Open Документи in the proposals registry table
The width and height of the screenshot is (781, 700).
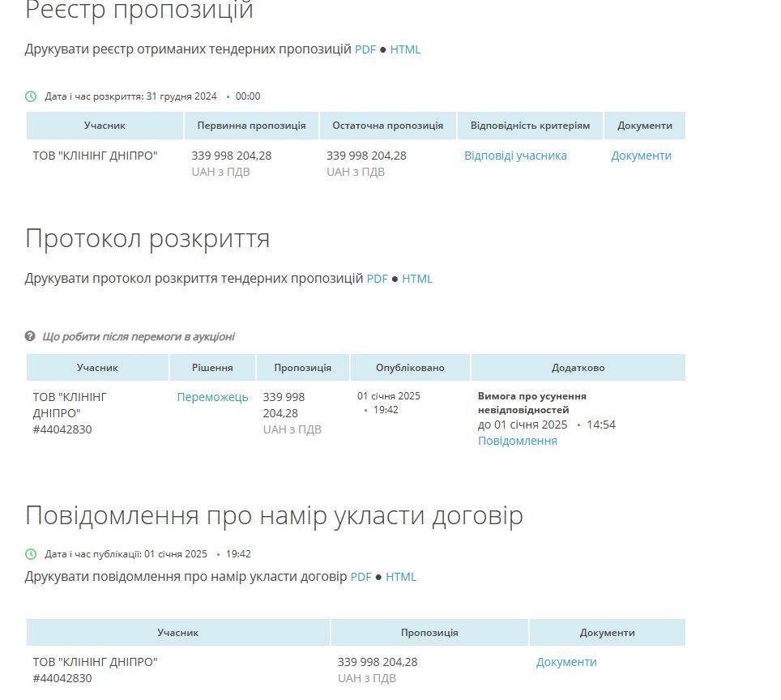click(642, 155)
